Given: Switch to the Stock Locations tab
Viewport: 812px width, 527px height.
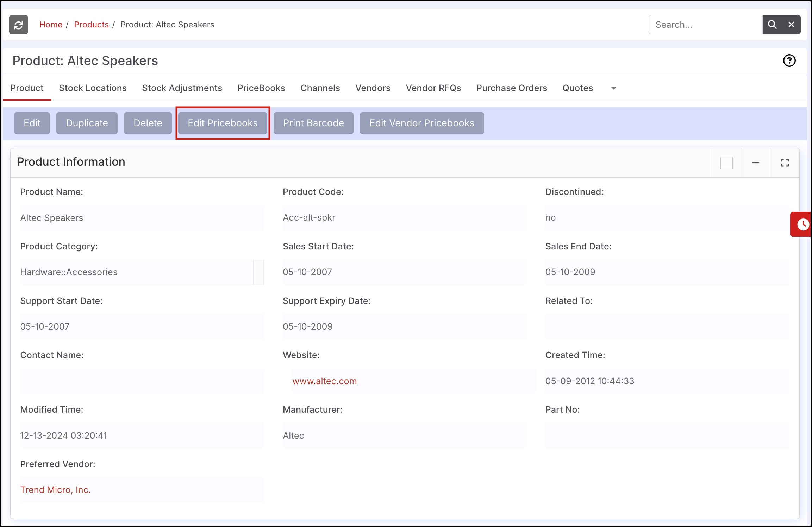Looking at the screenshot, I should point(93,88).
